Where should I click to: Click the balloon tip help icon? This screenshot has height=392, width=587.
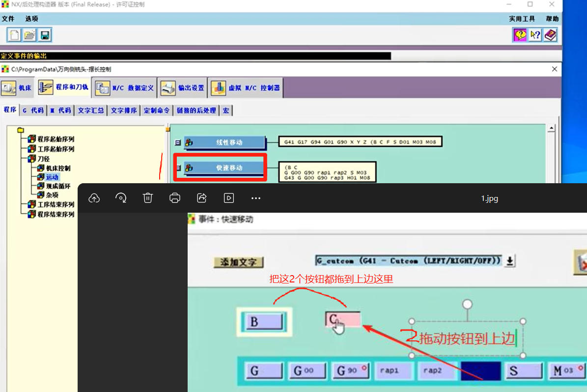click(x=520, y=35)
